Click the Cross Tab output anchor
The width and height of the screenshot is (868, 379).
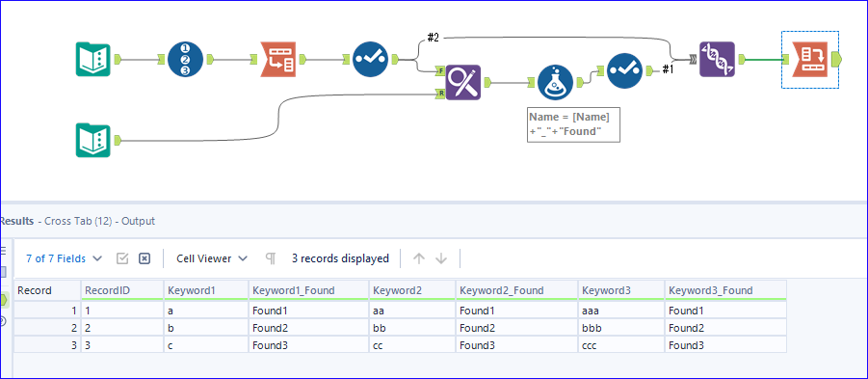point(836,59)
